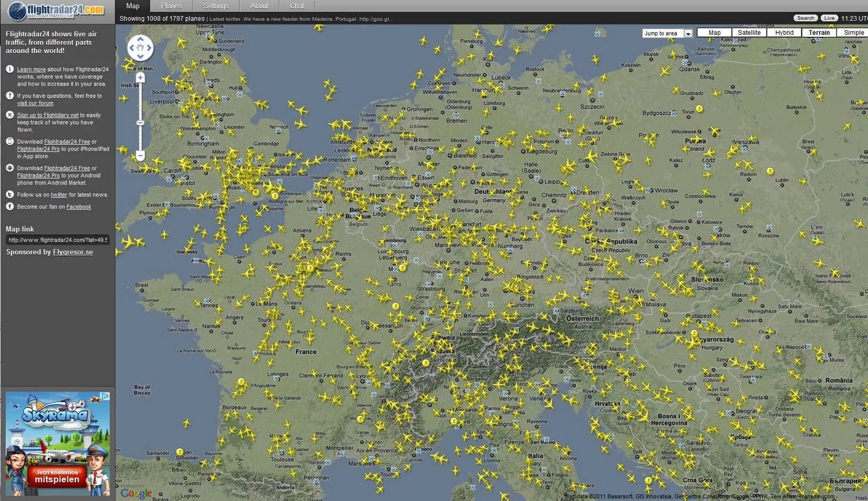
Task: Click the yellow circle marker near Toruń
Action: coord(700,109)
